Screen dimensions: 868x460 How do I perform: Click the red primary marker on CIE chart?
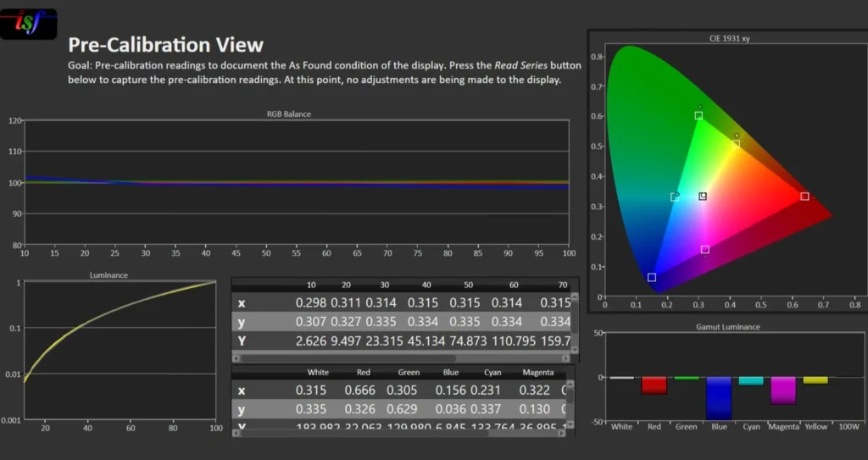tap(804, 197)
